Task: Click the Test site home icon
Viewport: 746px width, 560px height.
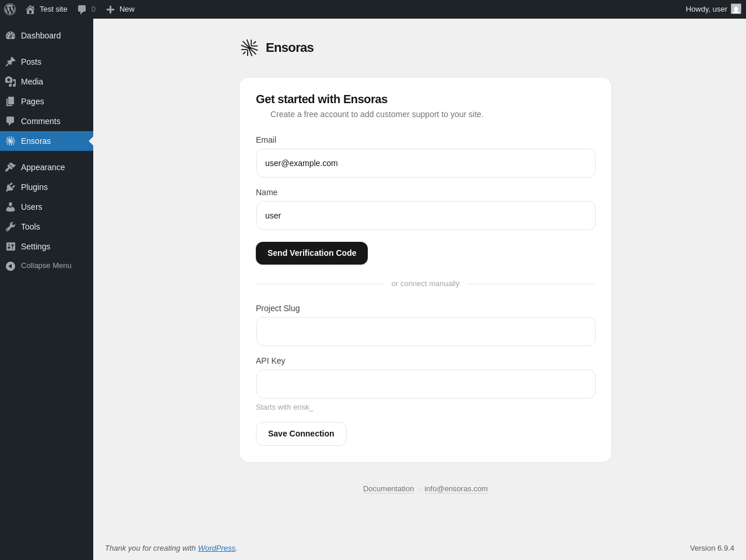Action: click(x=30, y=9)
